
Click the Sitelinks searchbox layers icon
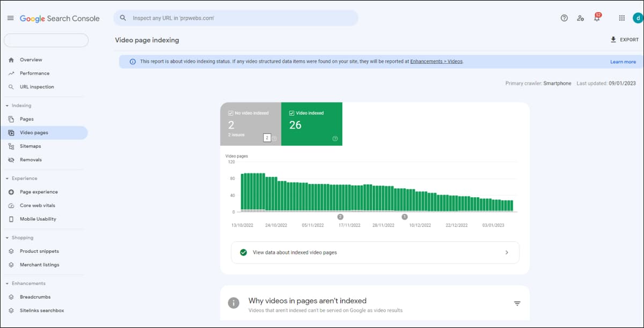11,310
